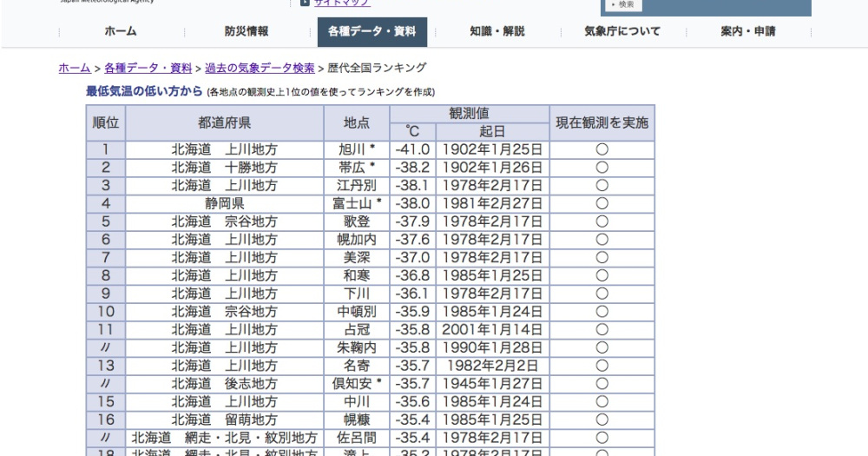The image size is (868, 456).
Task: Follow the 各種データ・資料 breadcrumb link
Action: [148, 68]
